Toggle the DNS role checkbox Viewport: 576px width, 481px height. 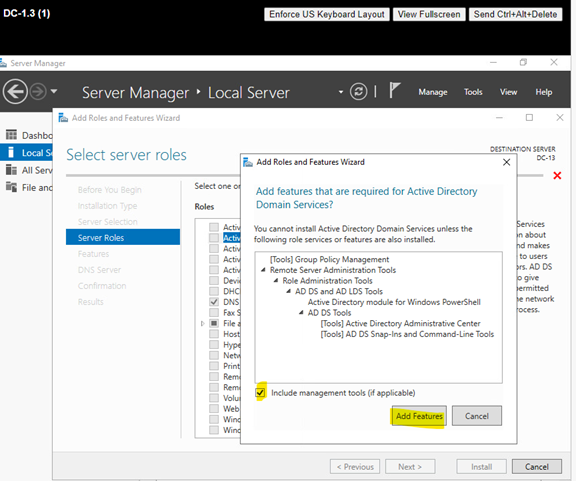coord(214,302)
